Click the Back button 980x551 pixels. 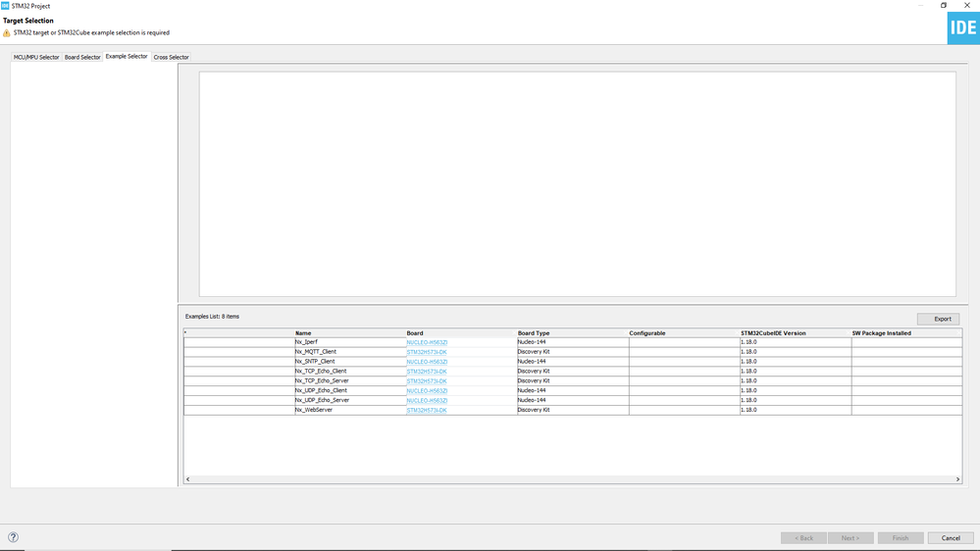pyautogui.click(x=803, y=538)
